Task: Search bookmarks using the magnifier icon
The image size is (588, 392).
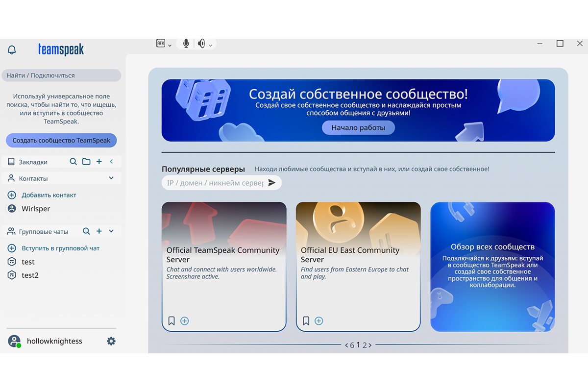Action: tap(73, 162)
